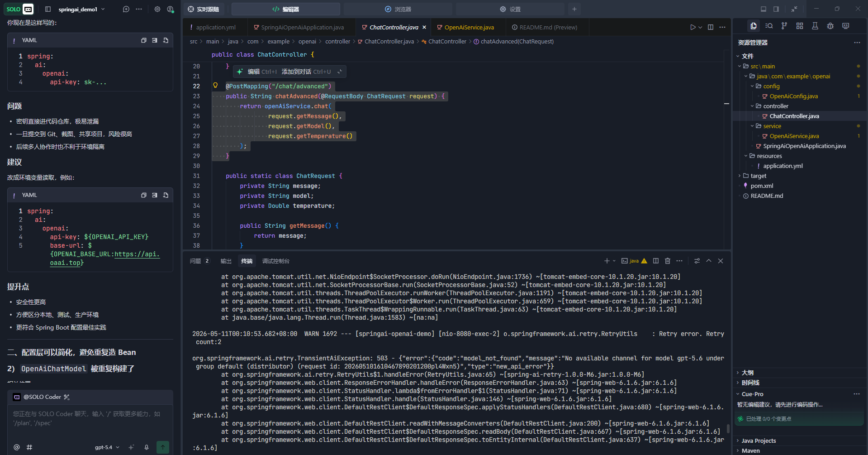Switch to the 设置 settings view

click(x=510, y=9)
